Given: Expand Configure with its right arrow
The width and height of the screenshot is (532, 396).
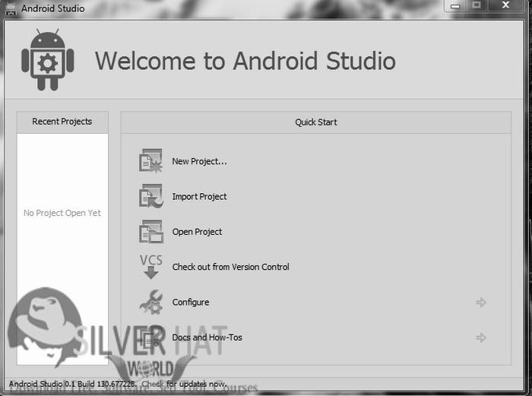Looking at the screenshot, I should [x=481, y=303].
